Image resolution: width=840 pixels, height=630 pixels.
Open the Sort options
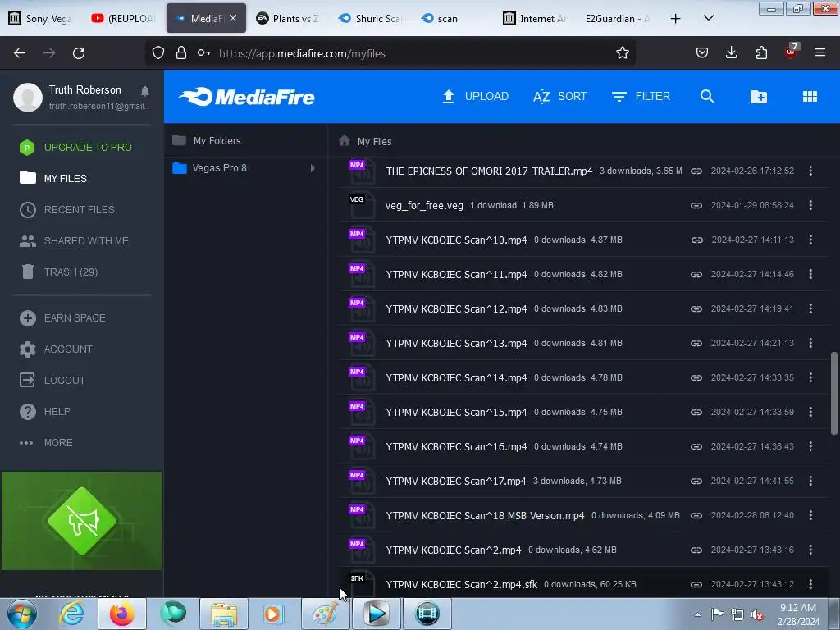pyautogui.click(x=559, y=97)
